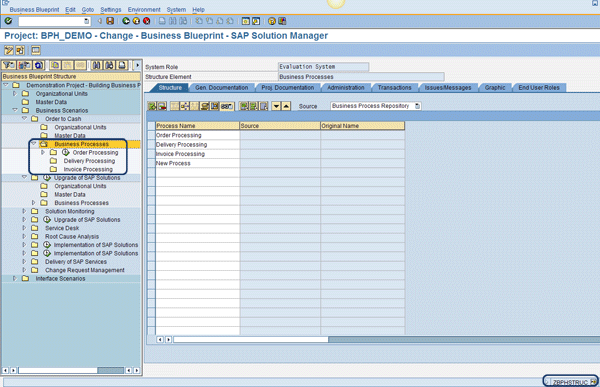Click the transaction command input field
This screenshot has height=387, width=600.
point(54,21)
